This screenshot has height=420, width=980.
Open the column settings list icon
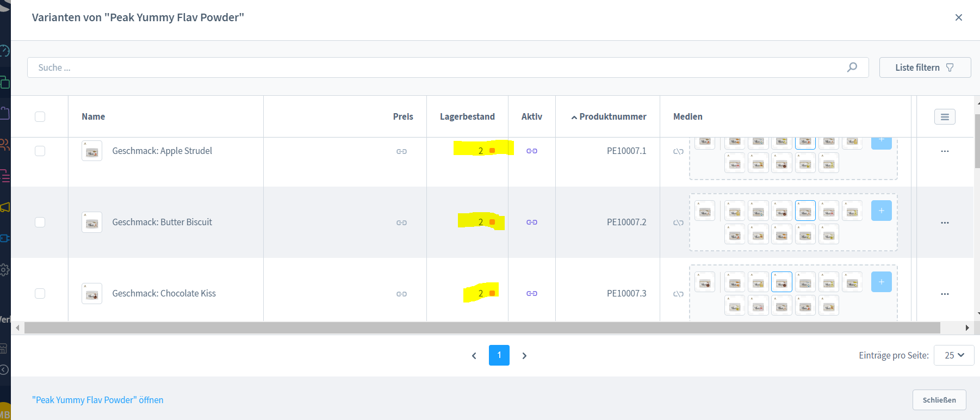[945, 116]
